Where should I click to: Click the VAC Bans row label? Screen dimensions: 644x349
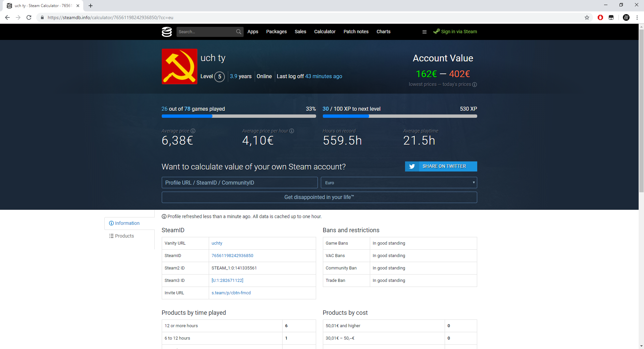[x=335, y=256]
